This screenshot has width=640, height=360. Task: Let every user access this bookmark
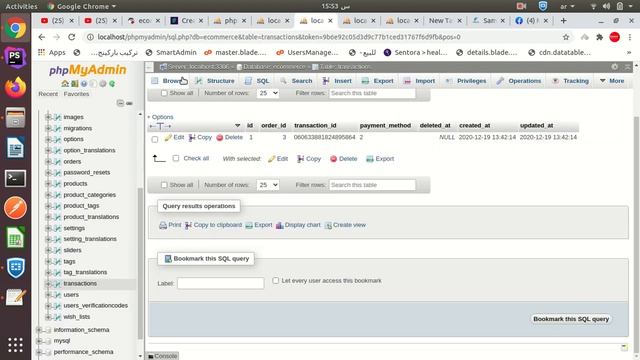[x=276, y=280]
